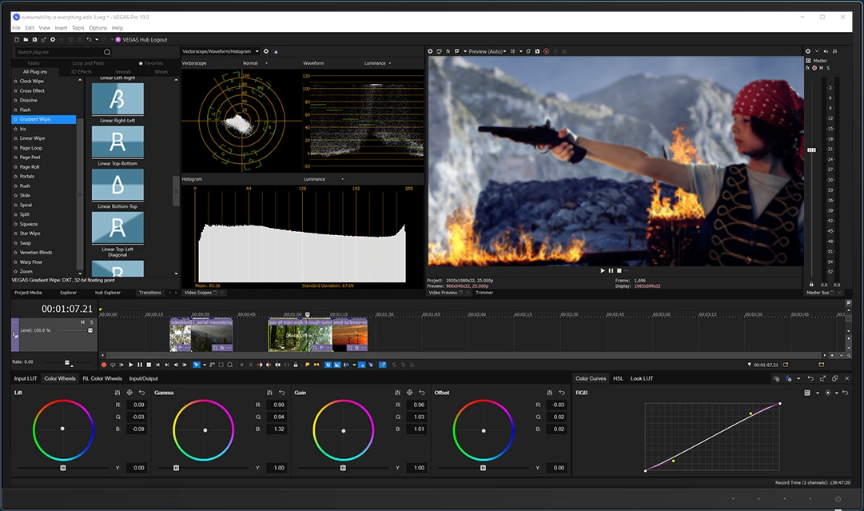Open the Preview (Auto) quality dropdown
This screenshot has height=511, width=864.
tap(505, 51)
